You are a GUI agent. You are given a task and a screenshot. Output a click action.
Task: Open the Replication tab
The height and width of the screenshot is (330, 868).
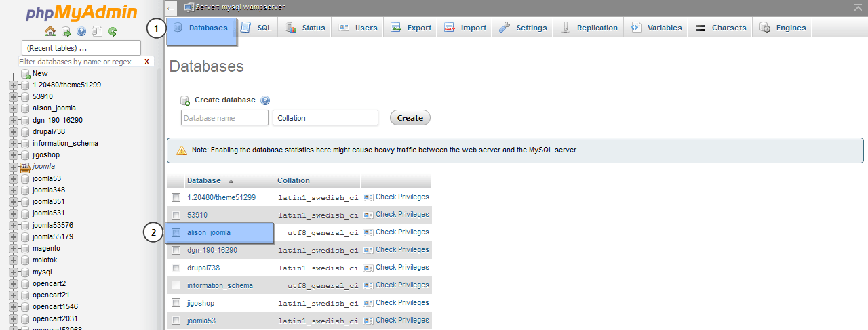tap(589, 28)
